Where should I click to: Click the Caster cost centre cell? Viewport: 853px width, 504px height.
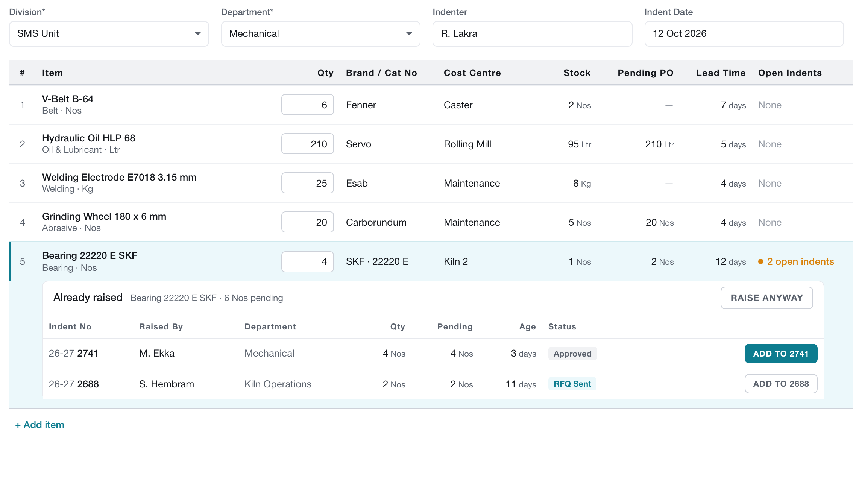[x=458, y=105]
